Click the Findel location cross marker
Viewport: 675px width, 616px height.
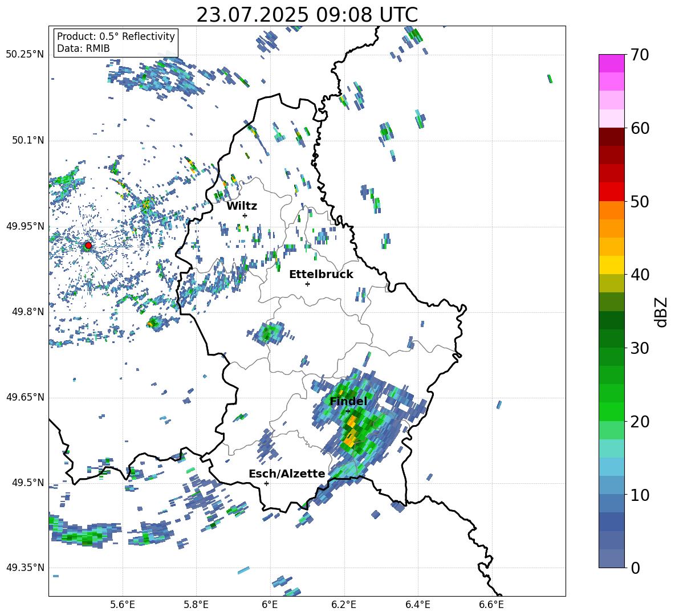coord(348,411)
